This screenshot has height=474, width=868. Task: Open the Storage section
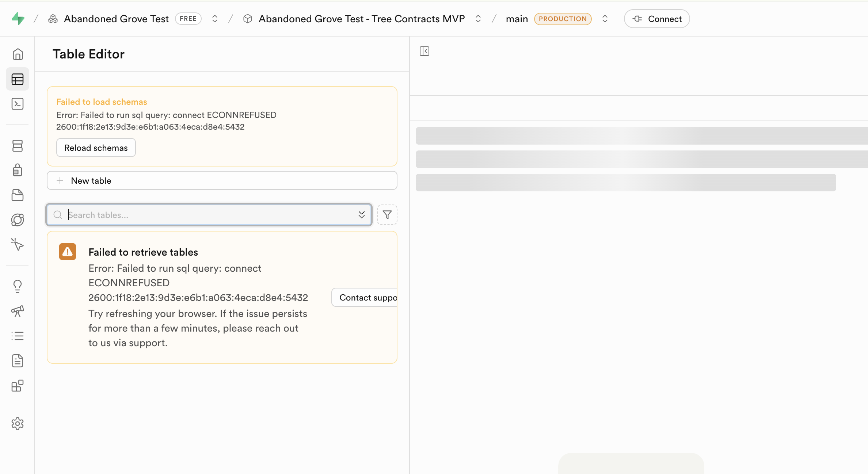pyautogui.click(x=18, y=195)
